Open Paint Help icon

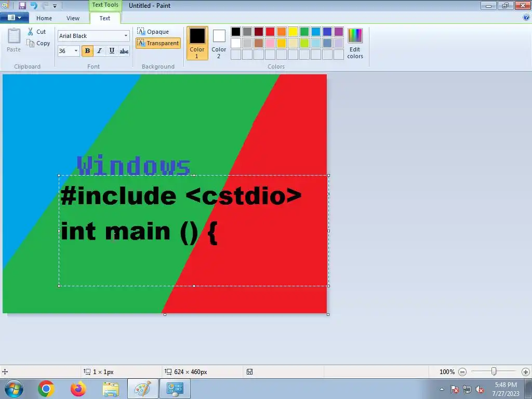526,18
